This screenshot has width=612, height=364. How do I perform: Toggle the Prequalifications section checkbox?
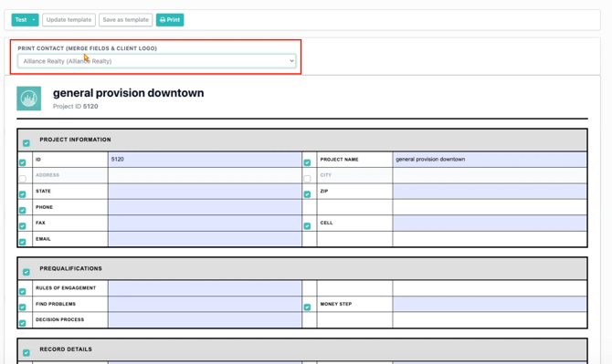26,272
